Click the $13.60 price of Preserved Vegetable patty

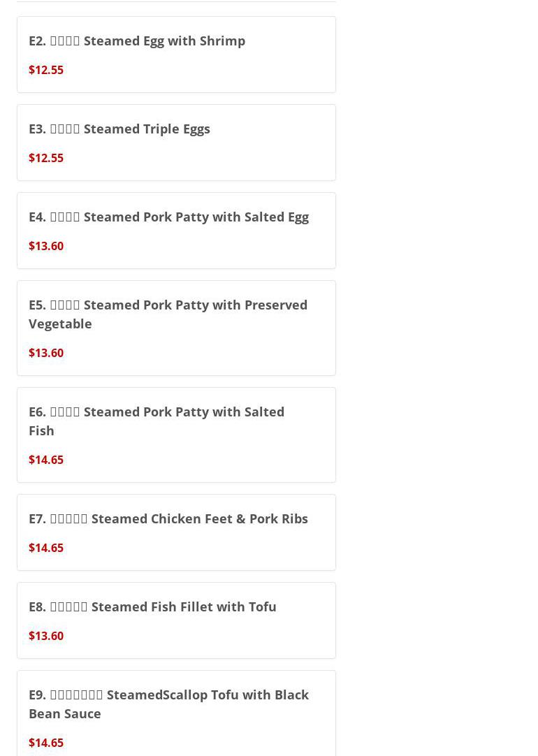click(46, 353)
